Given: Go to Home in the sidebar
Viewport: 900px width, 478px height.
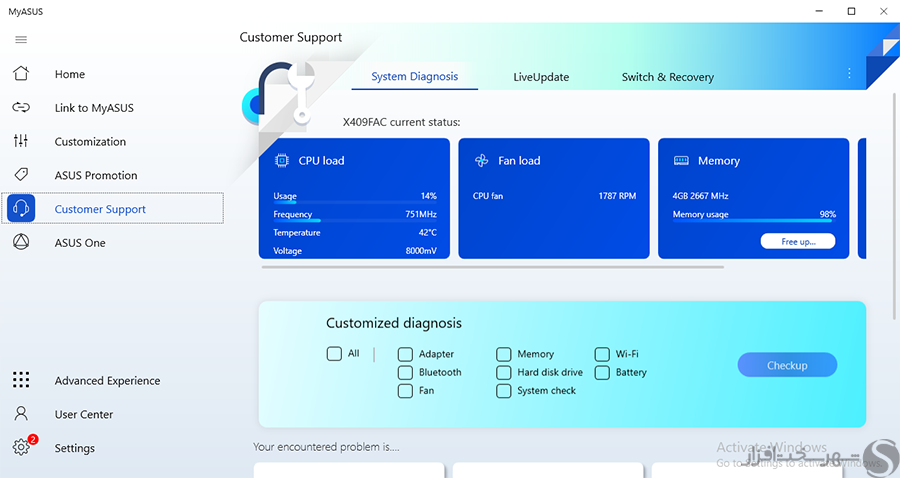Looking at the screenshot, I should point(70,74).
